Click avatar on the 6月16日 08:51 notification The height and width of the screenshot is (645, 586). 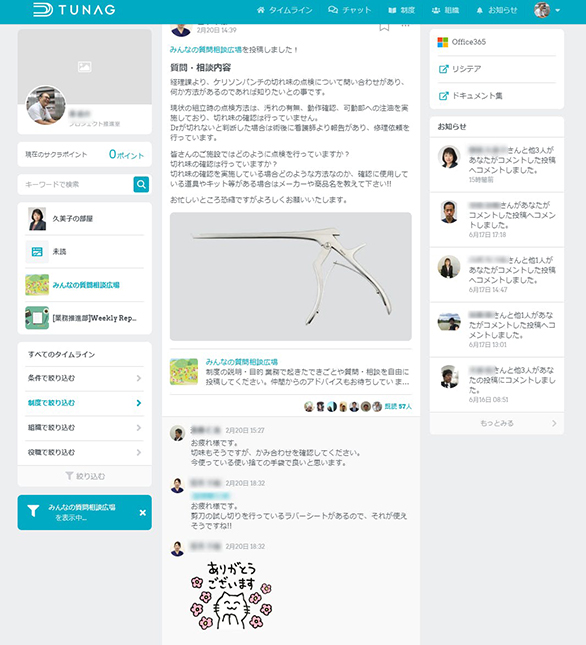(x=449, y=377)
